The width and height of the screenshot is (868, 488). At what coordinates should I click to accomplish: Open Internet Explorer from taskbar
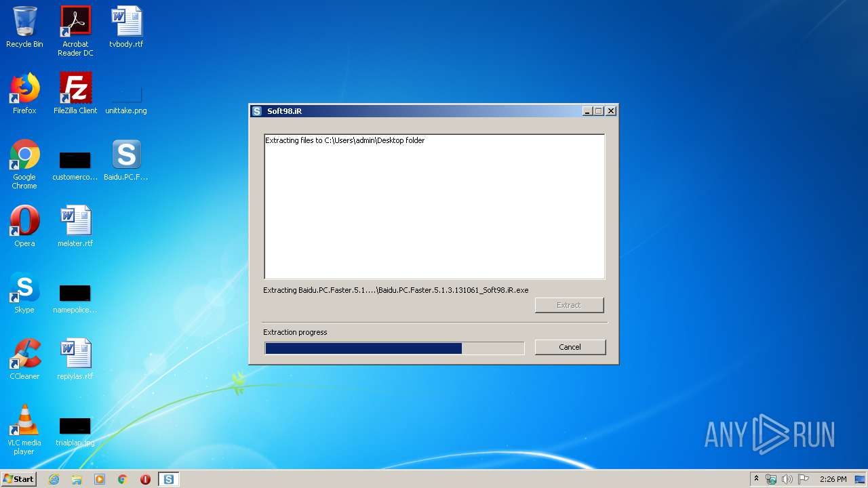pos(54,479)
